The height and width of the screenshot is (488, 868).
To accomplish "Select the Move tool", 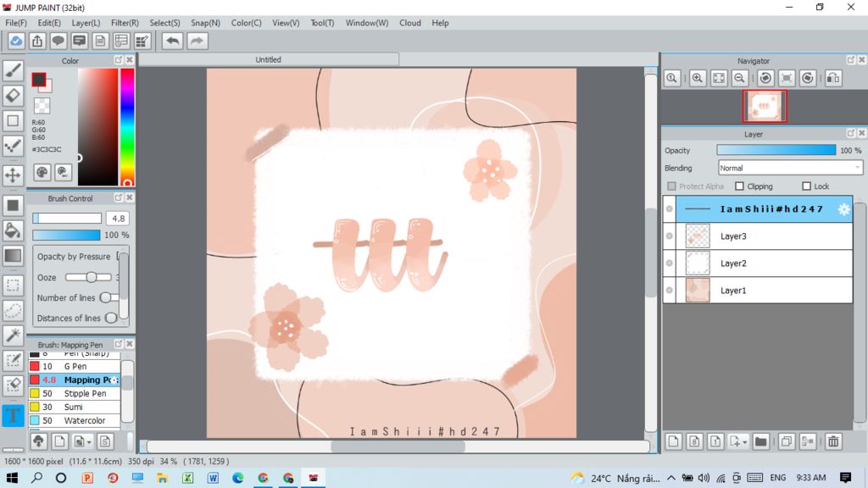I will tap(13, 175).
